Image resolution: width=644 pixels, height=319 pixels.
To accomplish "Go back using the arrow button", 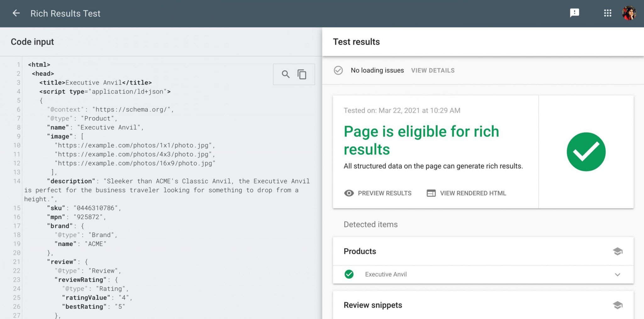I will click(16, 13).
